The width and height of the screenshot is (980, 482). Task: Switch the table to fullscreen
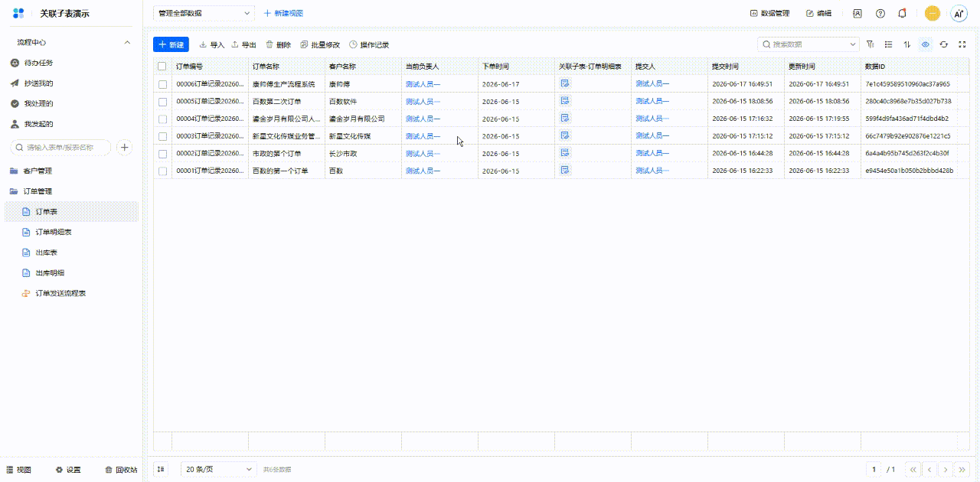962,44
